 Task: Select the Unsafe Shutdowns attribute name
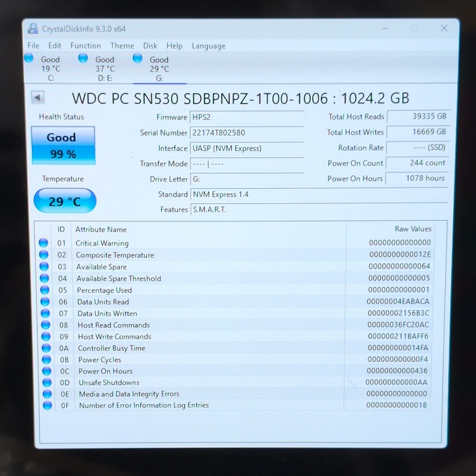pos(109,382)
